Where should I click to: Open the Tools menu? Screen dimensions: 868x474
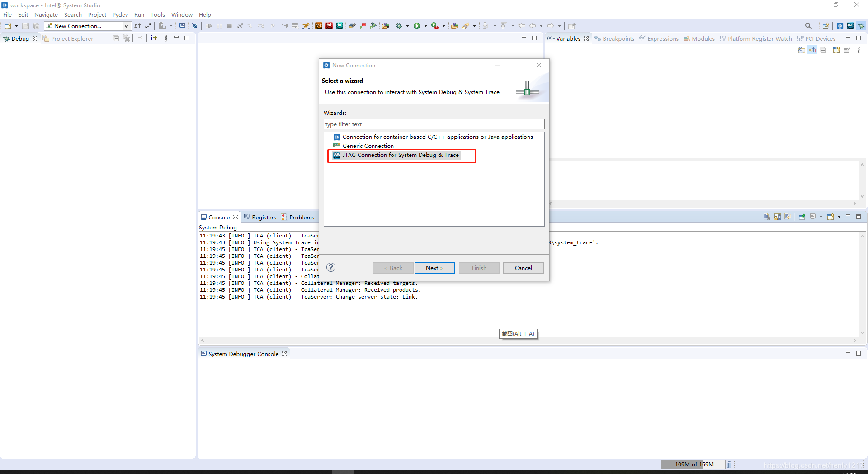click(x=158, y=14)
